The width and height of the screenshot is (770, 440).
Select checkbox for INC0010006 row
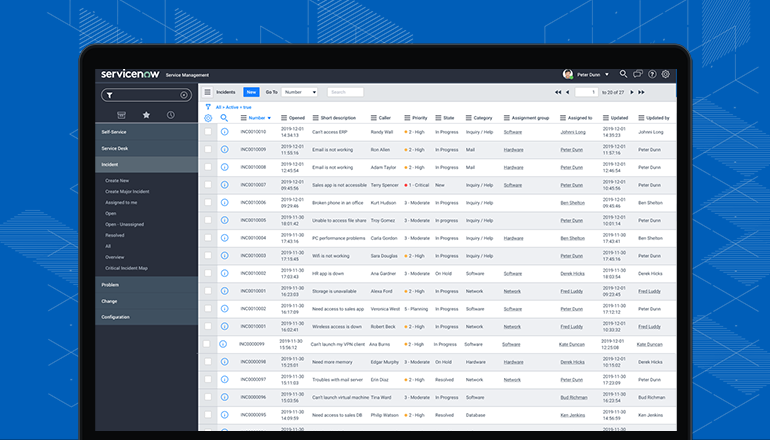208,202
